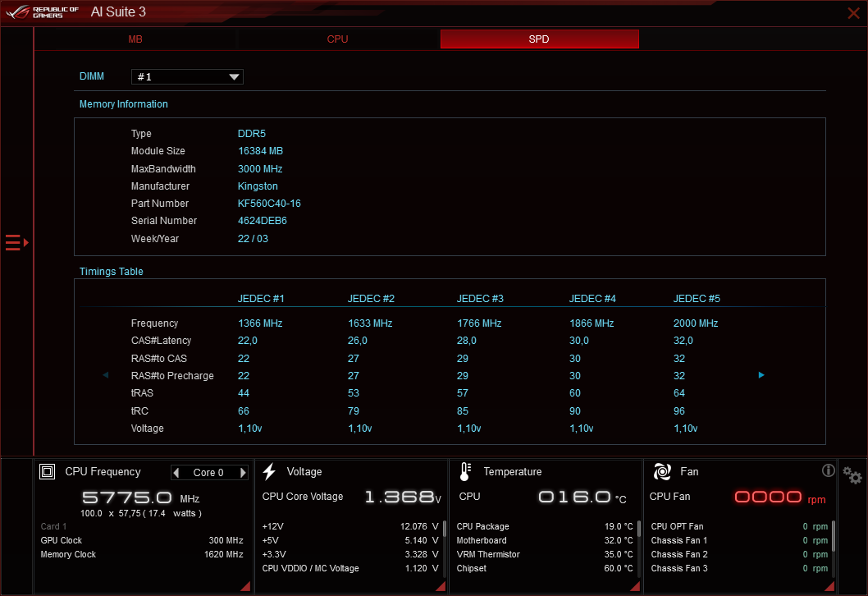Click the information icon in the Fan panel
The height and width of the screenshot is (596, 868).
(x=828, y=470)
